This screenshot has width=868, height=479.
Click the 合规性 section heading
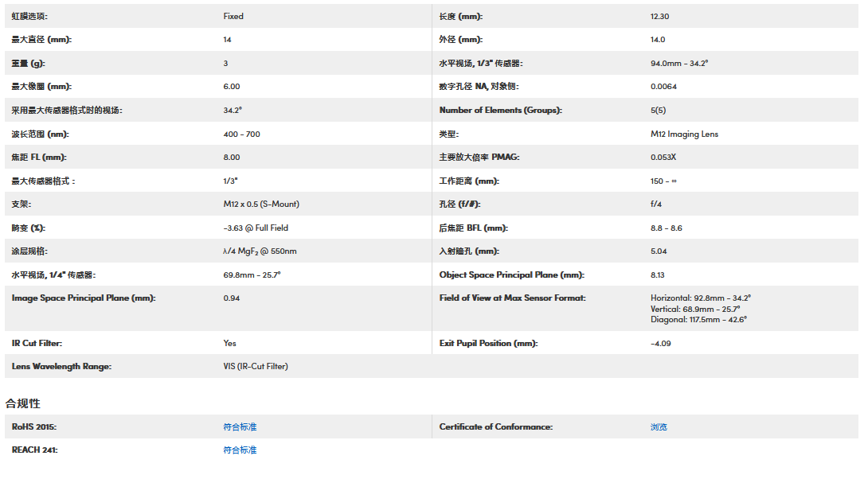[x=23, y=403]
